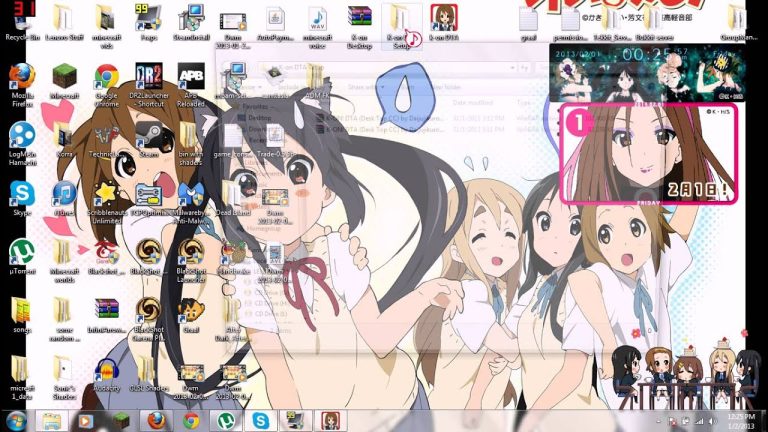The height and width of the screenshot is (432, 768).
Task: Launch Audacity from the desktop
Action: (x=106, y=375)
